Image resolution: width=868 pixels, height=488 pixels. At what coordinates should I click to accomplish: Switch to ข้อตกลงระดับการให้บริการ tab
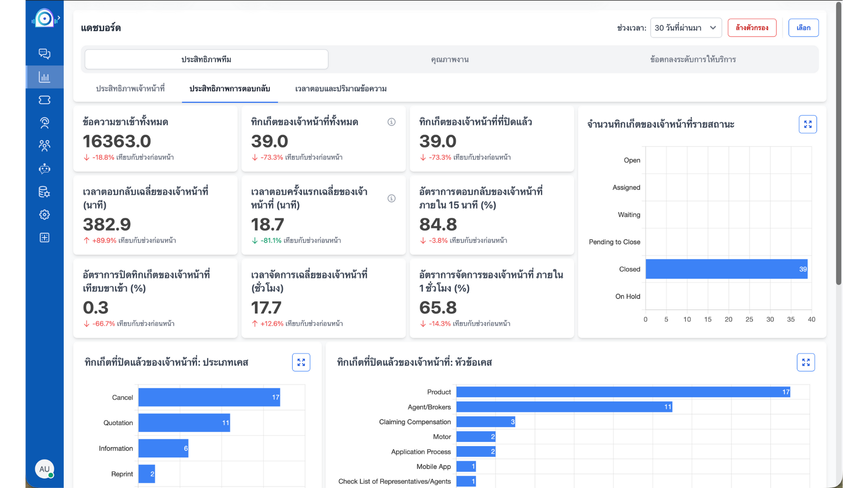point(693,60)
